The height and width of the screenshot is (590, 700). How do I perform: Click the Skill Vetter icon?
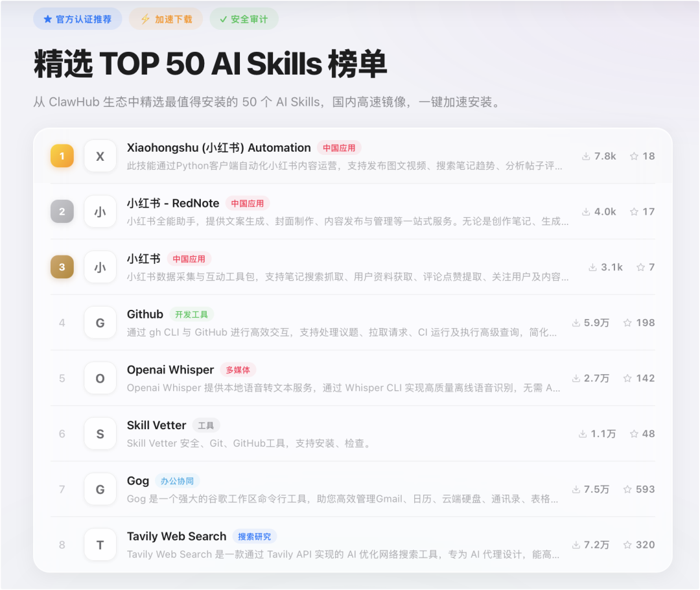pos(100,434)
